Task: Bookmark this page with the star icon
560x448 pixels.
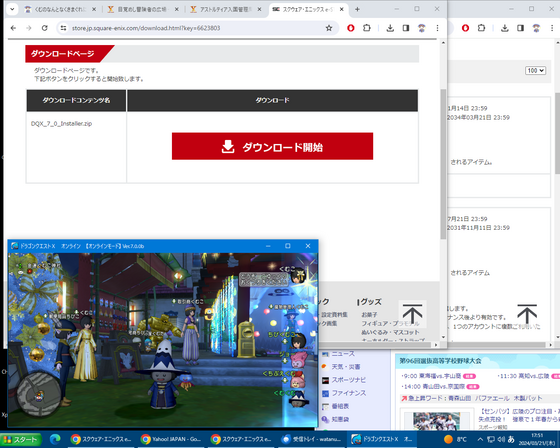Action: (329, 28)
